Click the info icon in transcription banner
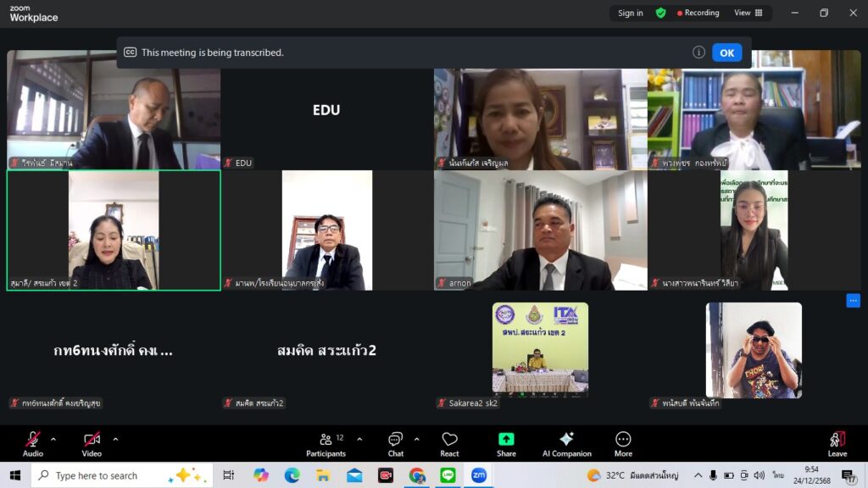Image resolution: width=868 pixels, height=488 pixels. point(698,53)
